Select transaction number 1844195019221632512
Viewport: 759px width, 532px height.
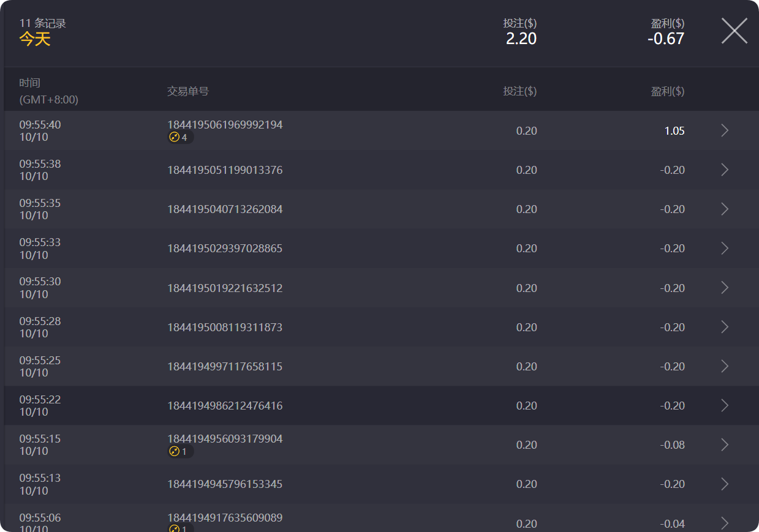(x=225, y=288)
